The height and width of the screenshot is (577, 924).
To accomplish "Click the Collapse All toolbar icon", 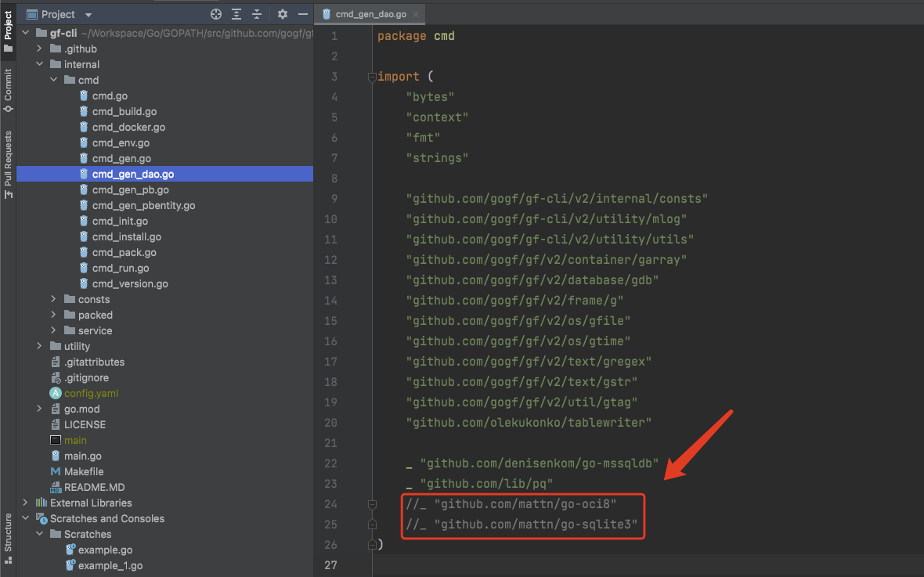I will (x=257, y=14).
